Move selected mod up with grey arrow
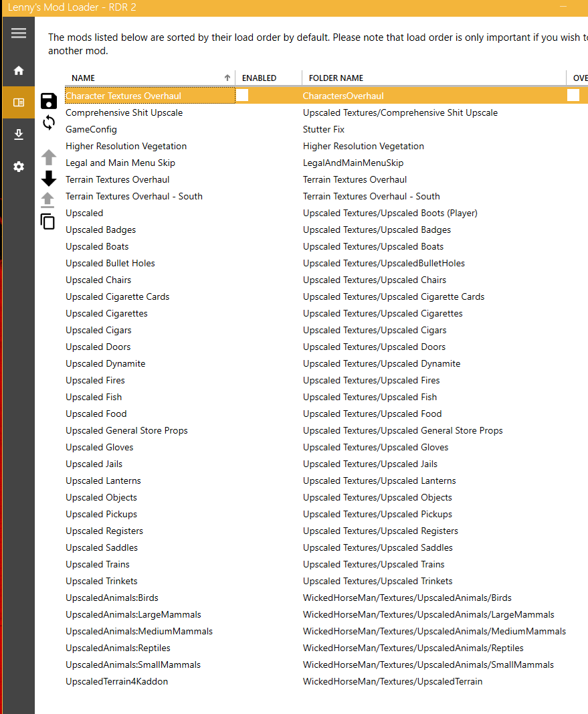588x714 pixels. coord(49,158)
